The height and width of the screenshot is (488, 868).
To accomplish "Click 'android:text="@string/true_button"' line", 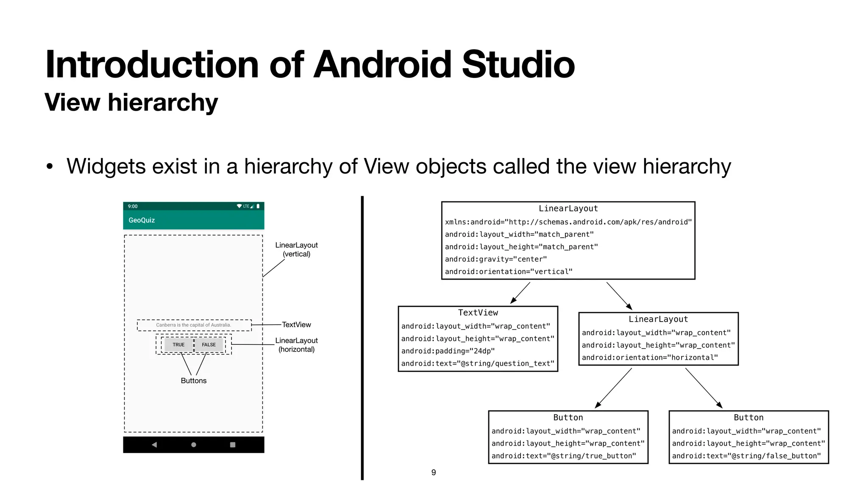I will [x=564, y=456].
